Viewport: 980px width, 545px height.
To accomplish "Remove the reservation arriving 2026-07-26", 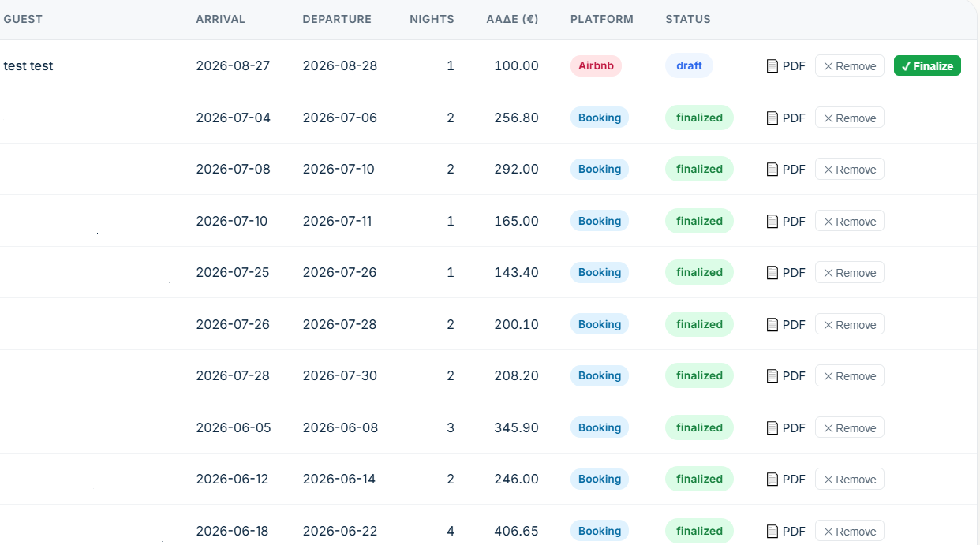I will coord(850,325).
